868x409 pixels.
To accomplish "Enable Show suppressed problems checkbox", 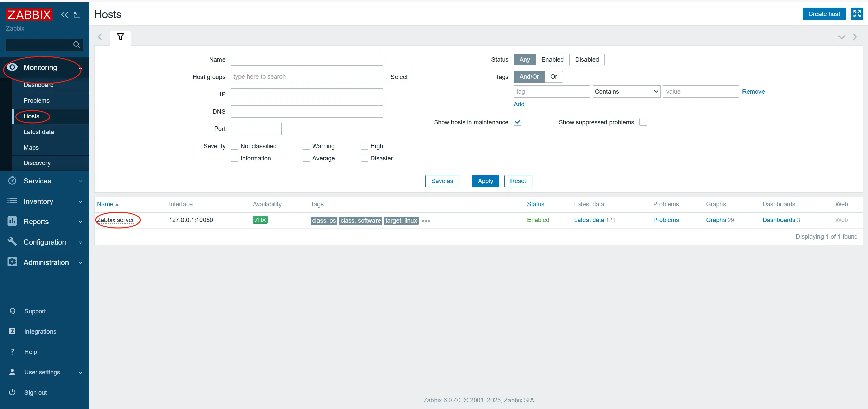I will click(x=643, y=122).
